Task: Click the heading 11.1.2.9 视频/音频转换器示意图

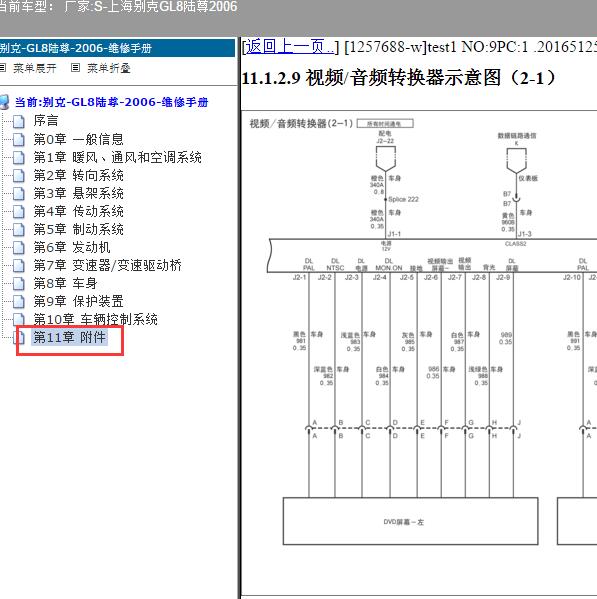Action: pyautogui.click(x=398, y=78)
